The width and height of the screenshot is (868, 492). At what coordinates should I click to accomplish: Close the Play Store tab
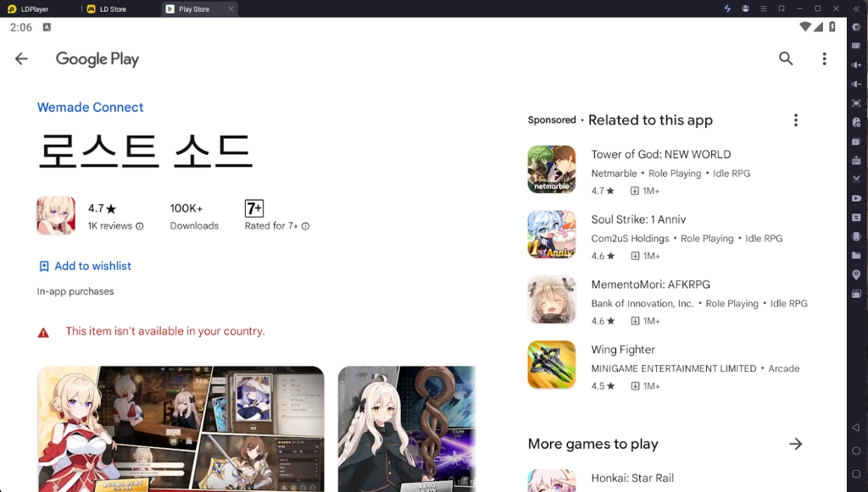tap(231, 8)
